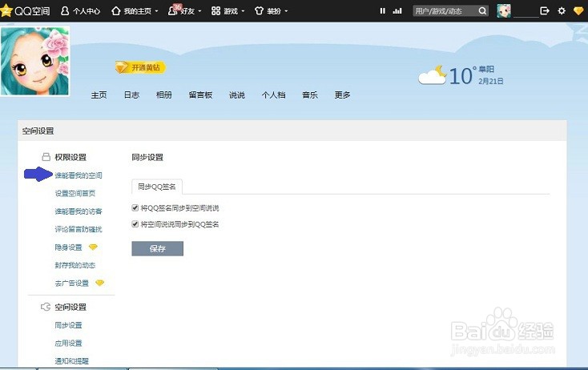
Task: Select the 同步QQ签名 tab
Action: pyautogui.click(x=157, y=187)
